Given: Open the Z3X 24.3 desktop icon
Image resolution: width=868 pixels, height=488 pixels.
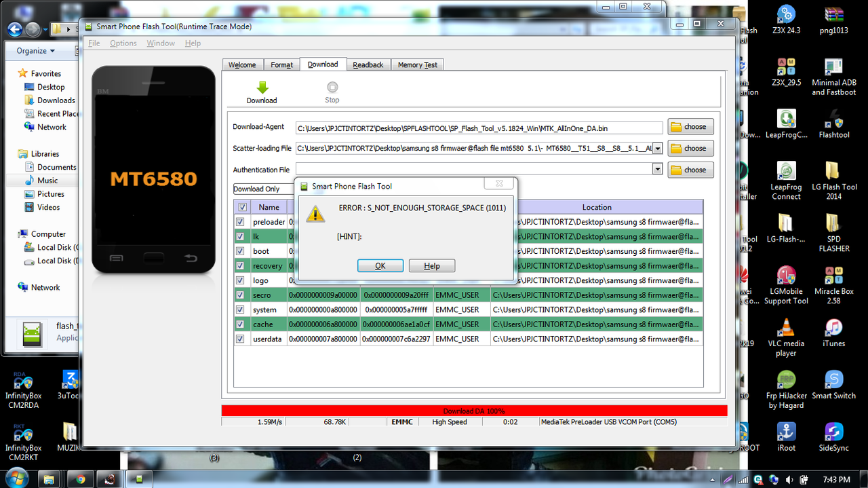Looking at the screenshot, I should click(786, 14).
